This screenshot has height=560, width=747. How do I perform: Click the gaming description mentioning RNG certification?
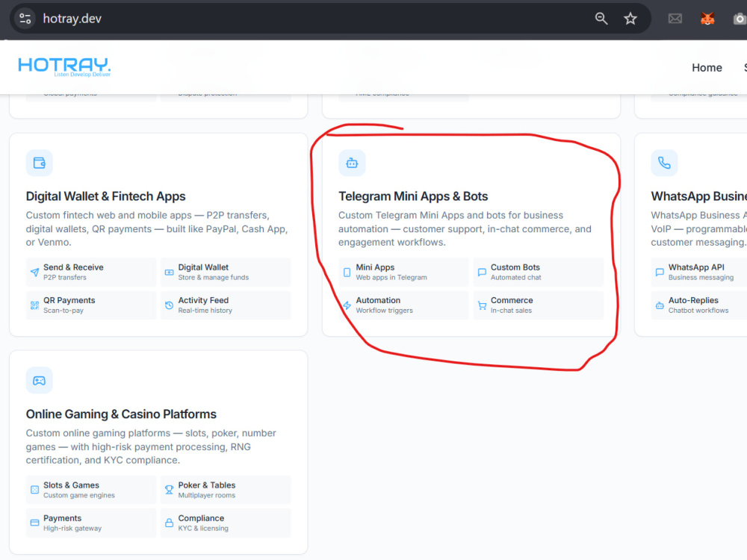151,447
